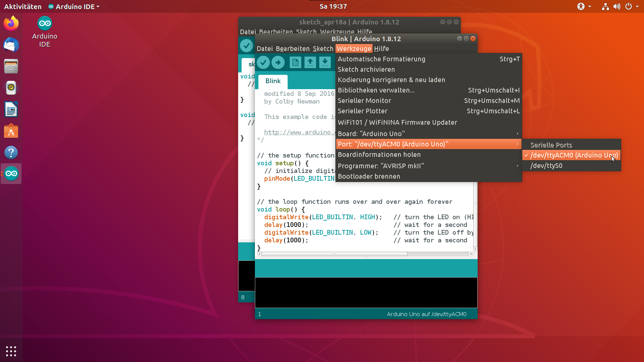Open the Arduino IDE desktop shortcut
The height and width of the screenshot is (362, 644).
[x=45, y=32]
